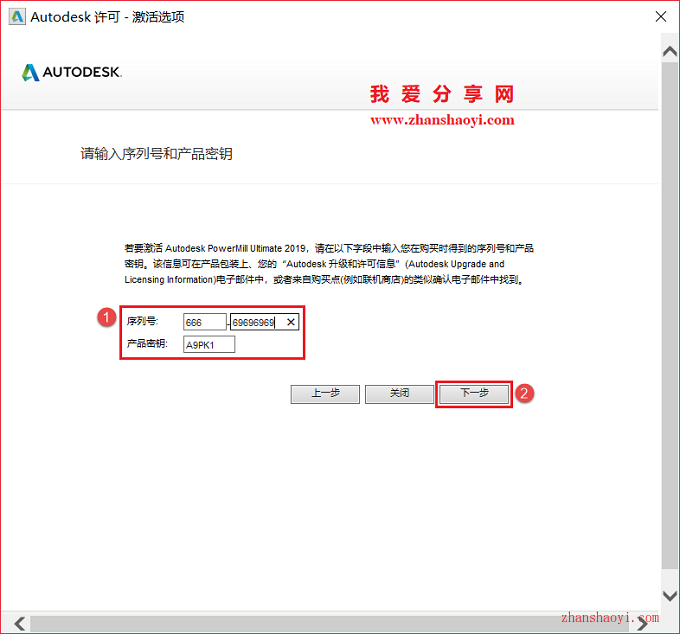Click the heading 请输入序列号和产品密钥
The width and height of the screenshot is (680, 634).
pos(157,154)
